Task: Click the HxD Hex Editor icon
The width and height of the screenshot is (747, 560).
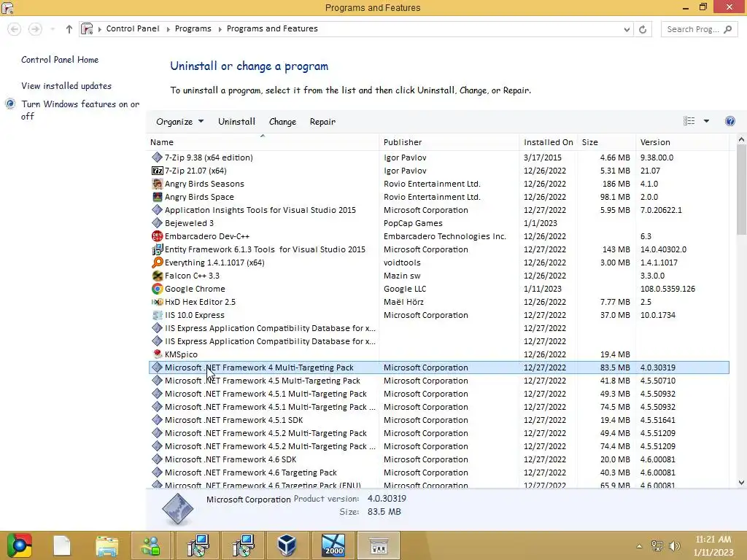Action: click(x=158, y=302)
